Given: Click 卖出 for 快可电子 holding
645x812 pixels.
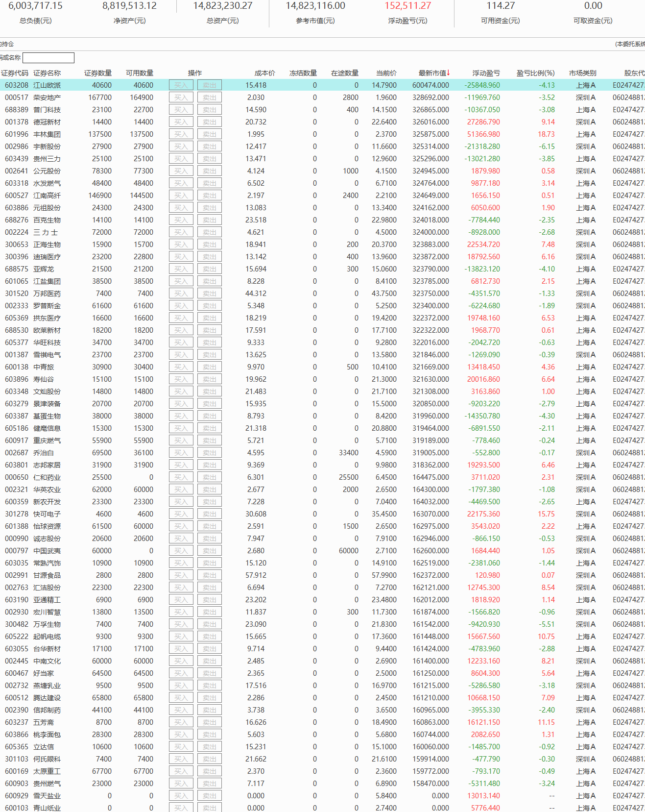Looking at the screenshot, I should coord(210,514).
